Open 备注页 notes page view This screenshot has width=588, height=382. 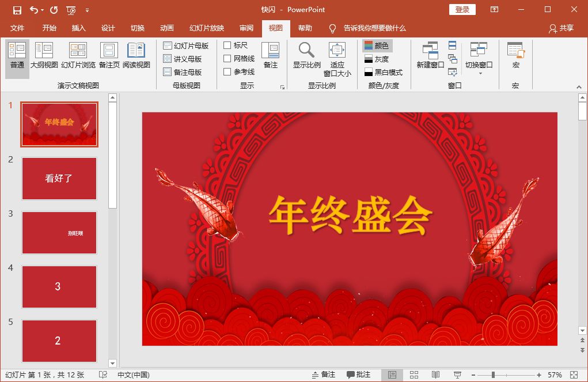coord(109,55)
